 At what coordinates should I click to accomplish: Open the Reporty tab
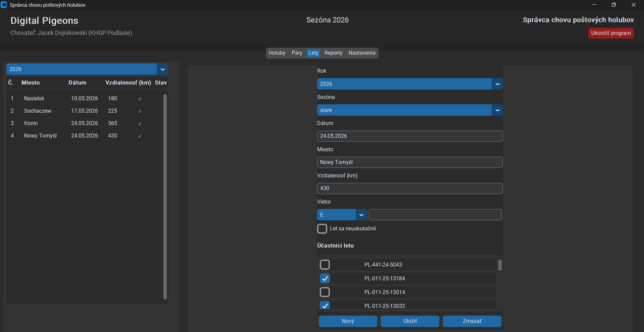(x=333, y=53)
